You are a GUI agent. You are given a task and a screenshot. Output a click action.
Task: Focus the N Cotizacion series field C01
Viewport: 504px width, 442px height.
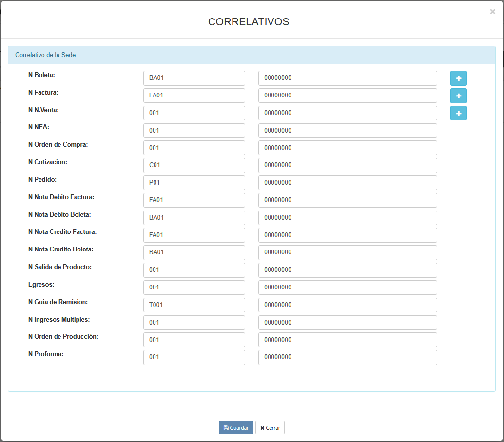pos(194,165)
